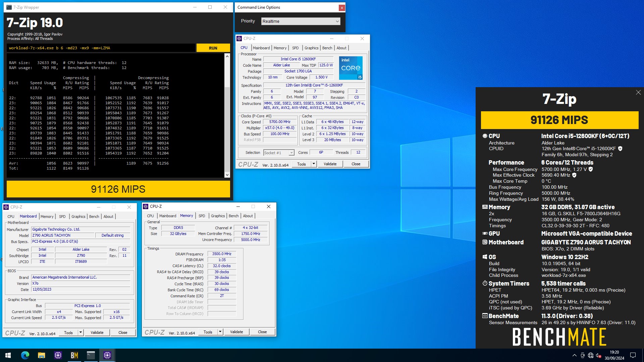644x362 pixels.
Task: Open SPD tab in CPU-Z Memory window
Action: point(202,216)
